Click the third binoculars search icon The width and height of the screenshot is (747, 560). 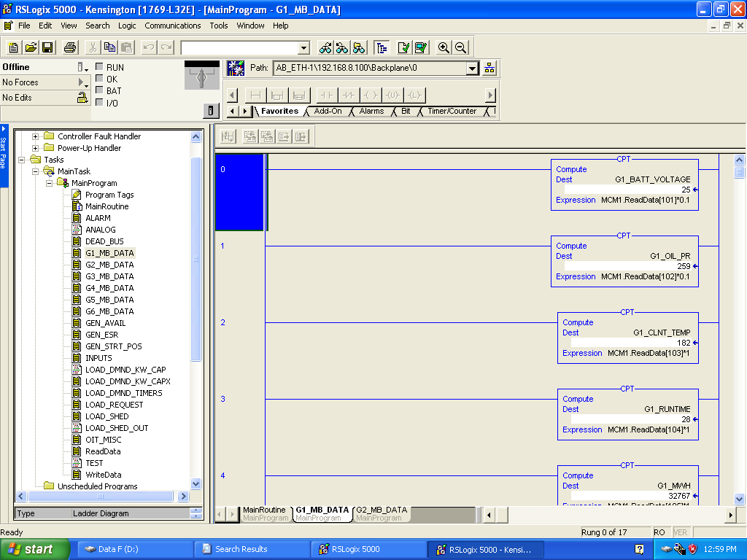(x=359, y=47)
